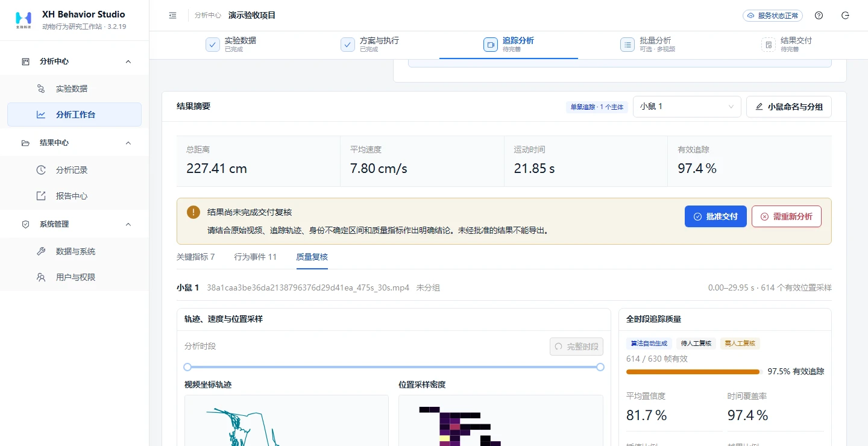
Task: Collapse the 结果中心 menu chevron
Action: click(x=128, y=143)
